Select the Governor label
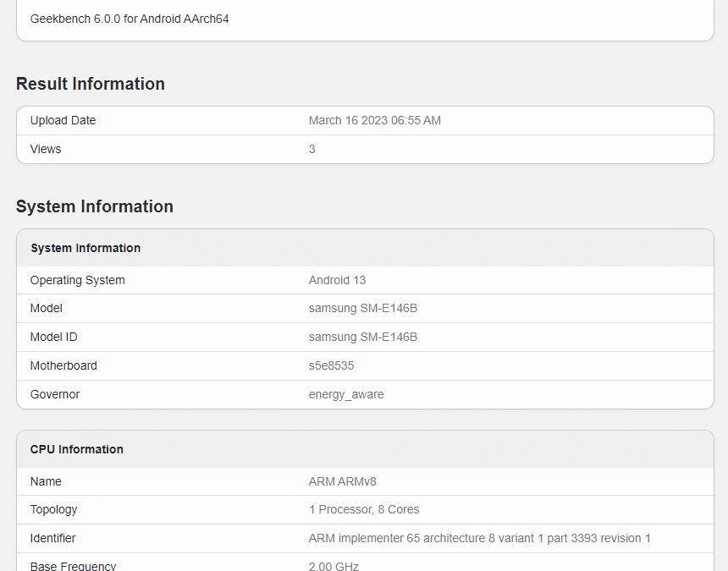728x571 pixels. (55, 394)
